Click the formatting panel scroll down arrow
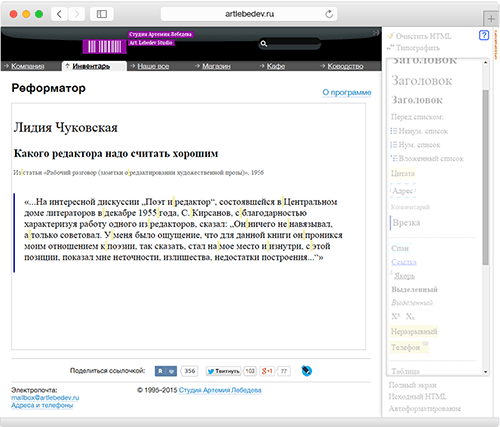The image size is (500, 427). (485, 372)
